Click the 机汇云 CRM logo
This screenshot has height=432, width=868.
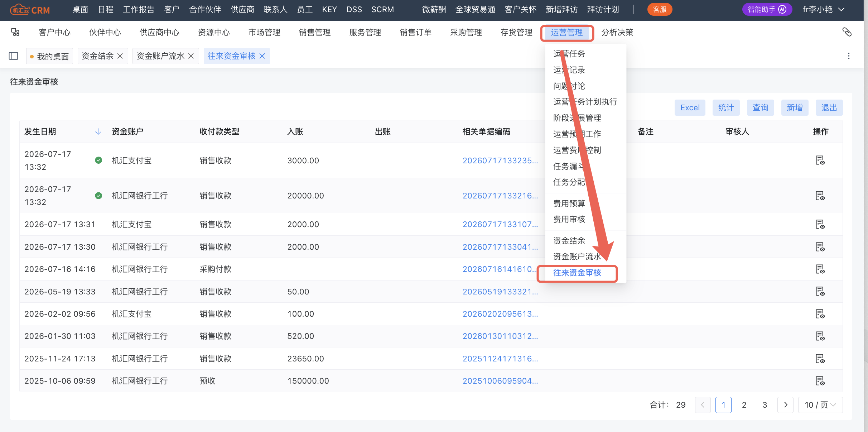(x=30, y=10)
